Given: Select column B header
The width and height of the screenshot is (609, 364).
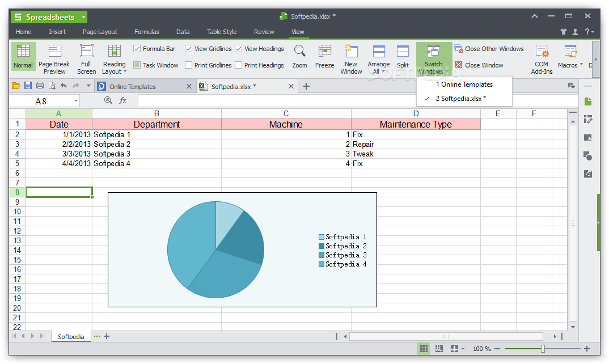Looking at the screenshot, I should click(x=157, y=113).
